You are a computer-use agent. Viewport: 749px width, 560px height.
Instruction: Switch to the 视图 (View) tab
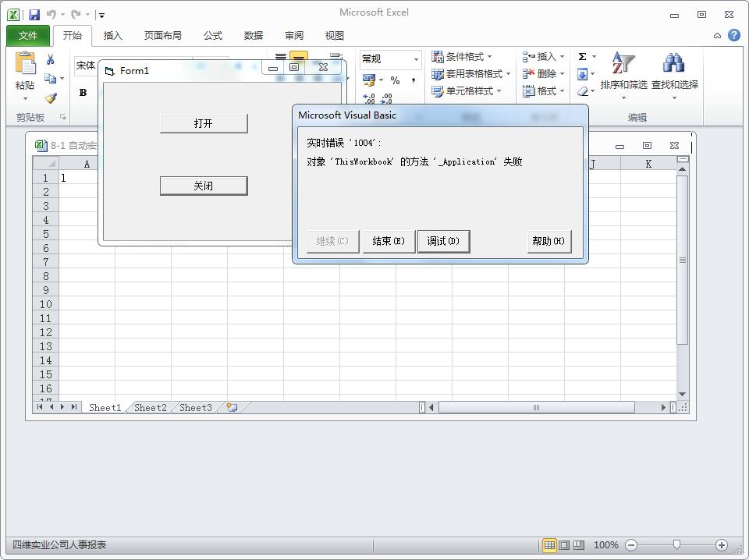pyautogui.click(x=335, y=36)
